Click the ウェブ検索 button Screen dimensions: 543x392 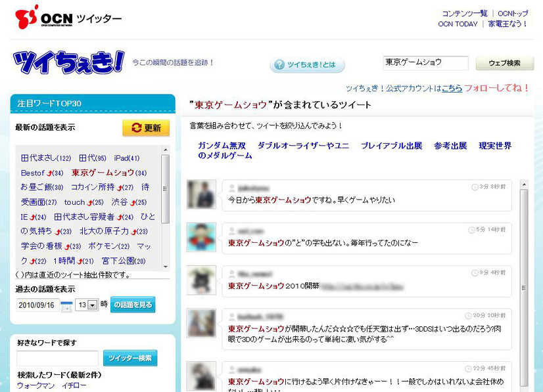(x=505, y=63)
